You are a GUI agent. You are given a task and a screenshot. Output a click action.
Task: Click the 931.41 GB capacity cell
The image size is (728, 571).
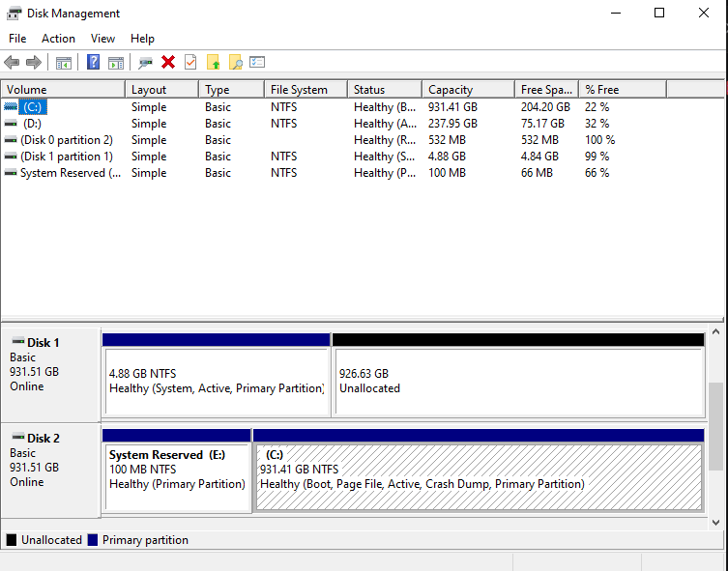click(452, 107)
